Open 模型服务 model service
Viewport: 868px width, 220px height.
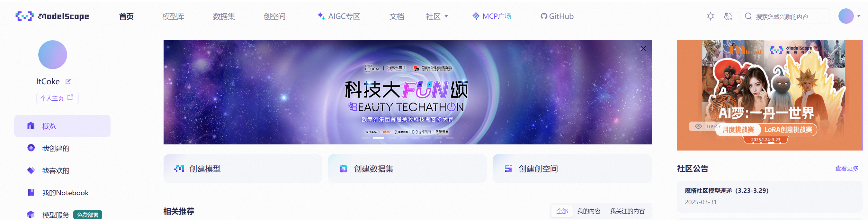click(x=56, y=215)
